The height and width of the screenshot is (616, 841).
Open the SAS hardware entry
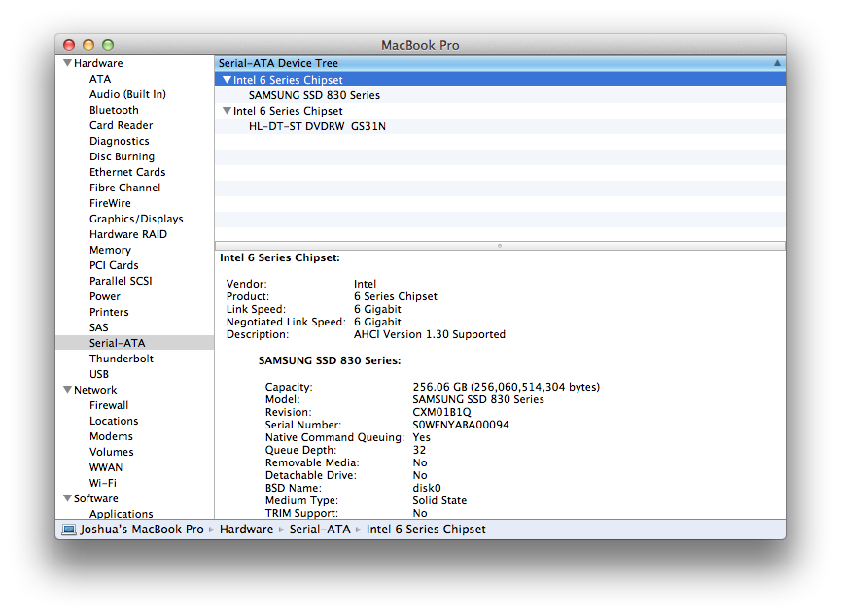point(99,327)
